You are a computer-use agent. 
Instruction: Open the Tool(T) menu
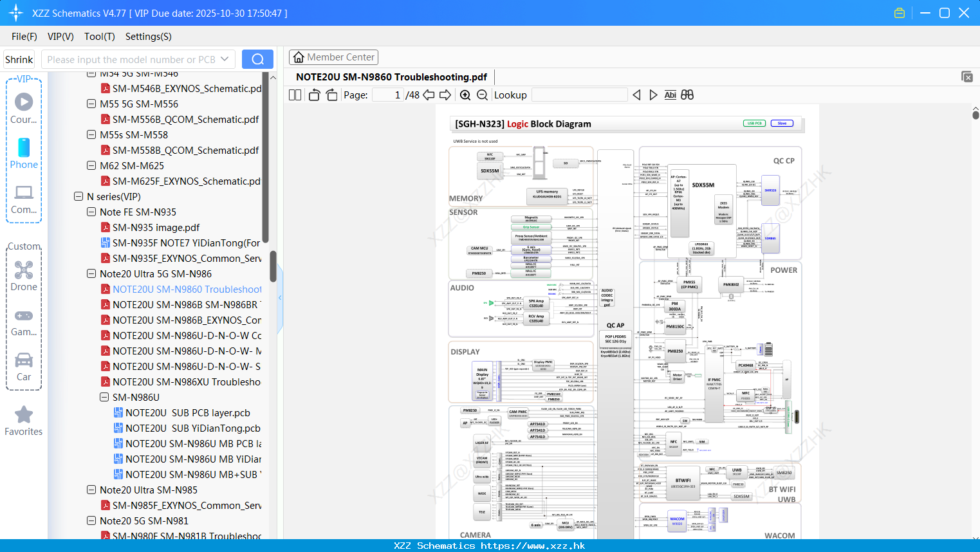[x=100, y=37]
